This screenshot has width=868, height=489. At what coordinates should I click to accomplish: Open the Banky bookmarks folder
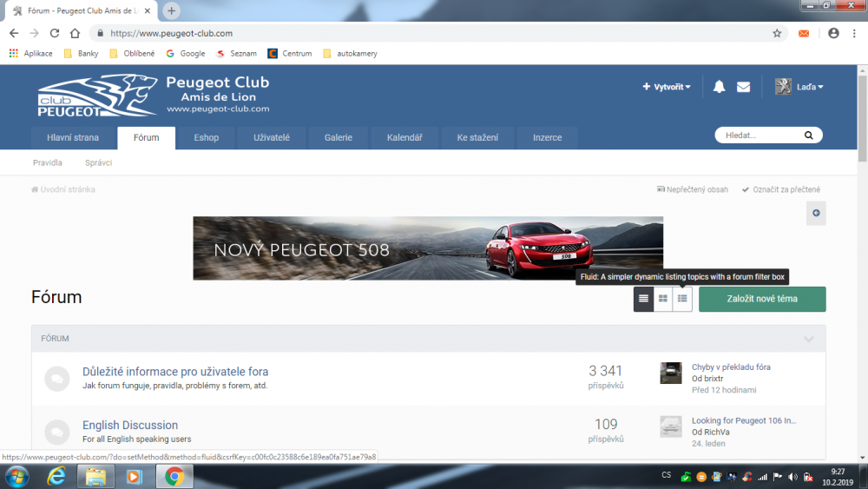[x=82, y=54]
